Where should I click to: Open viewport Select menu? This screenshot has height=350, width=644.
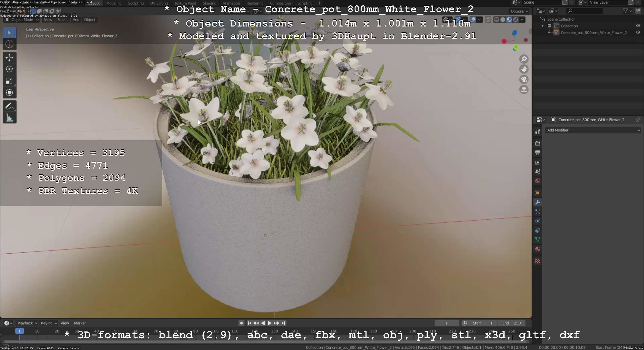[x=62, y=20]
